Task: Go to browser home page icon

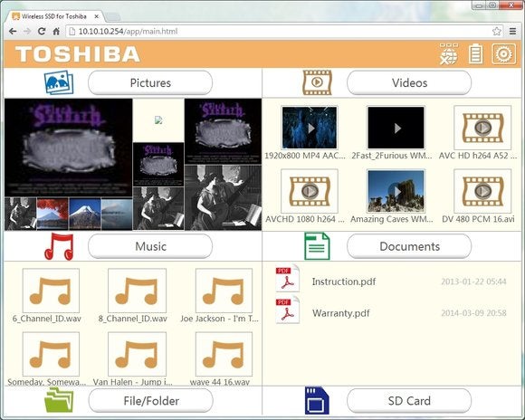Action: pyautogui.click(x=56, y=32)
